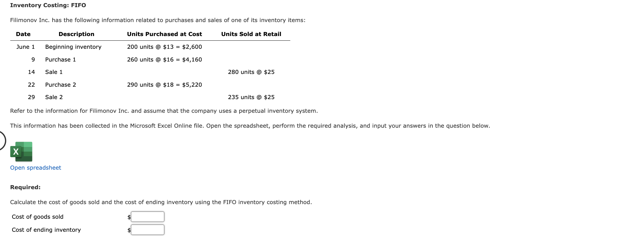This screenshot has height=251, width=644.
Task: Click the Open spreadsheet link
Action: (35, 167)
